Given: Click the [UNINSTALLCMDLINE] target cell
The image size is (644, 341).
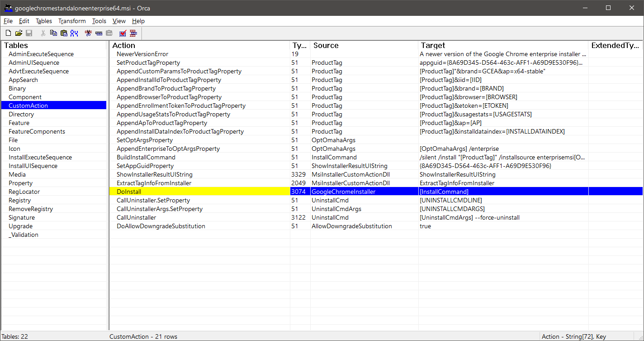Looking at the screenshot, I should 503,200.
